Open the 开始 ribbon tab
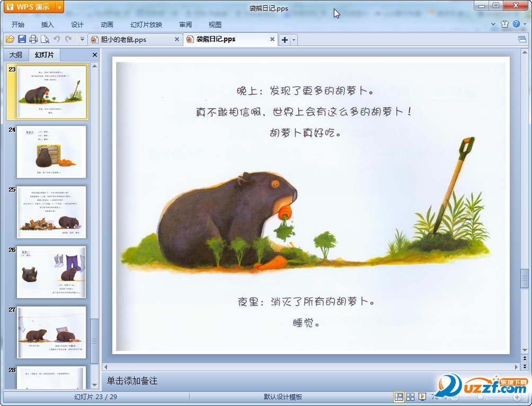Image resolution: width=532 pixels, height=406 pixels. tap(18, 25)
